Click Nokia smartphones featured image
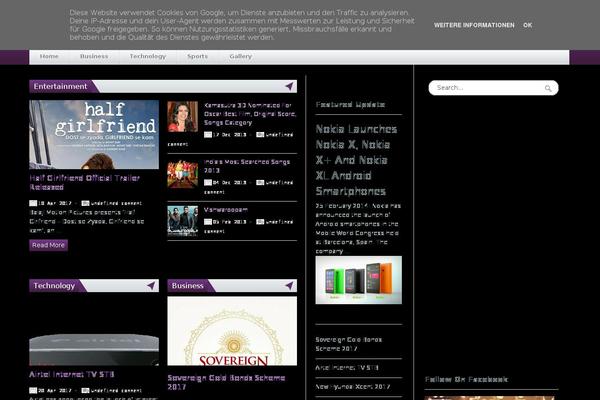 359,280
